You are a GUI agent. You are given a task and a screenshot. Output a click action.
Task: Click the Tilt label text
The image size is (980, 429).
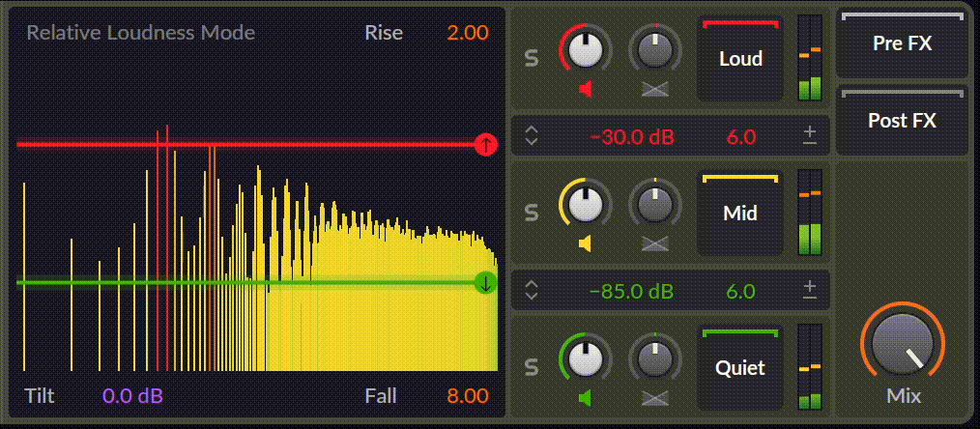pyautogui.click(x=40, y=396)
